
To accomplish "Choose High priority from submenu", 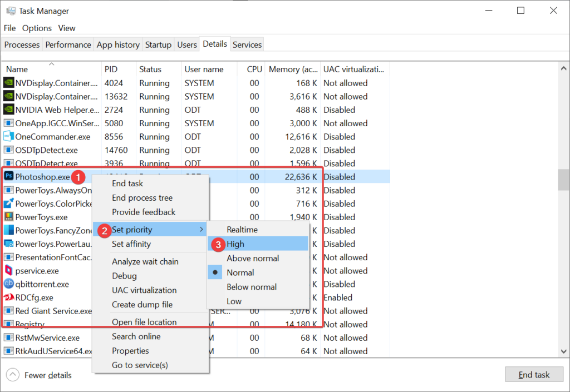I will pyautogui.click(x=235, y=244).
